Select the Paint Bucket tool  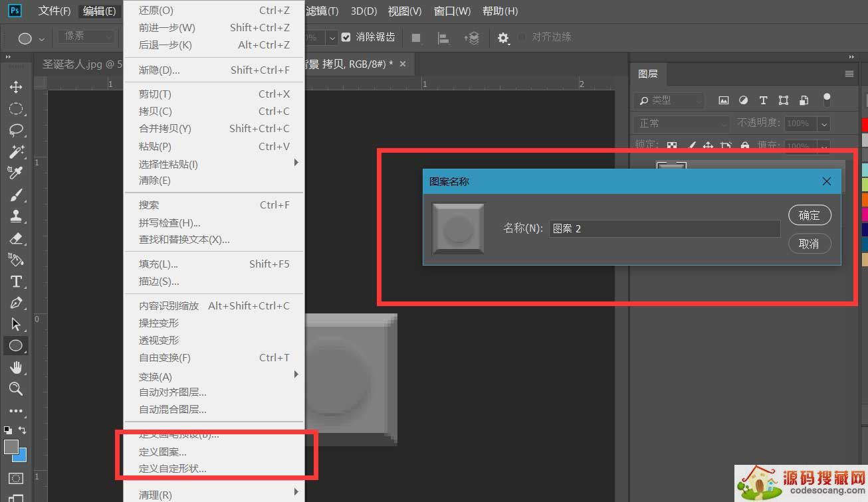point(16,260)
